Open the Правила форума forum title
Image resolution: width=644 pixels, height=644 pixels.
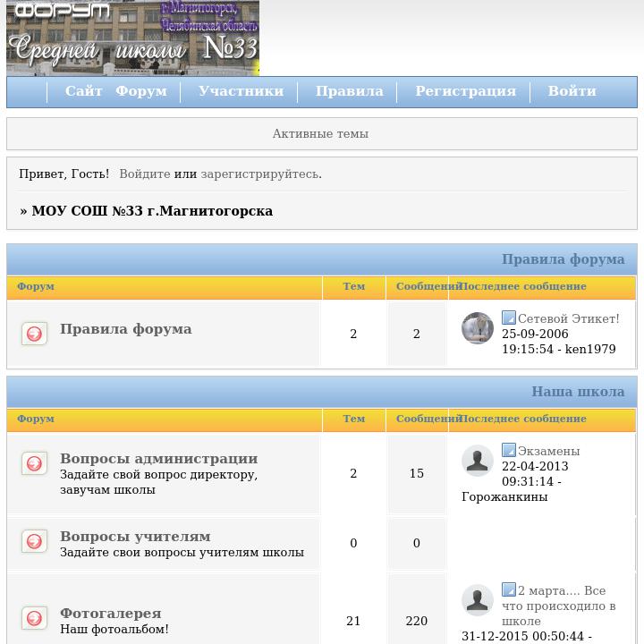point(126,329)
